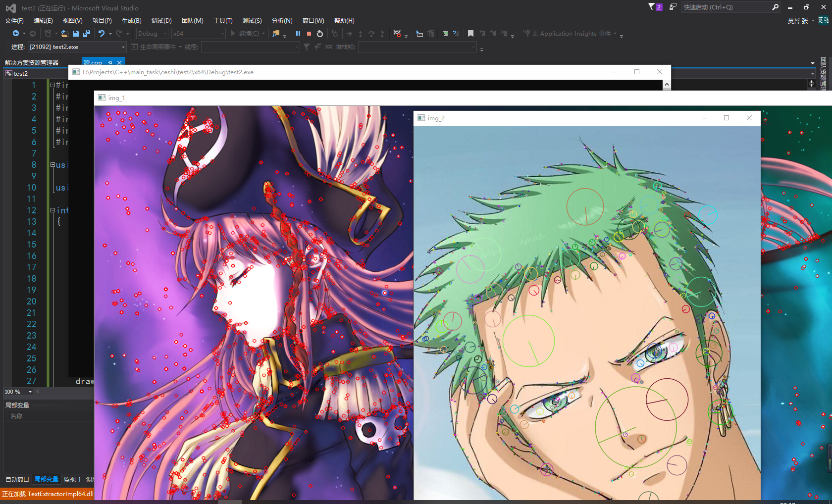
Task: Open the 编辑(E) menu
Action: 43,20
